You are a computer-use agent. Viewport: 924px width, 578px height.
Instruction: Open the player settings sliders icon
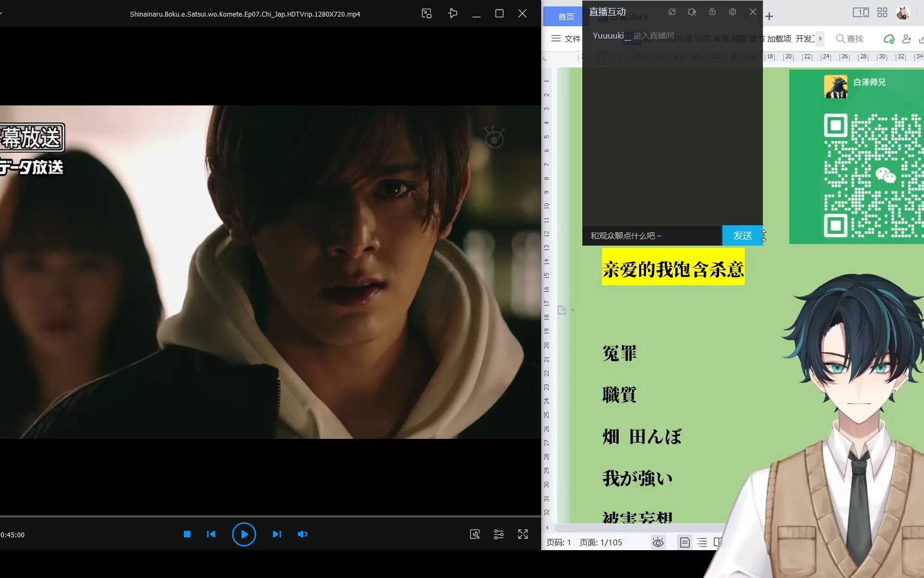pyautogui.click(x=499, y=534)
